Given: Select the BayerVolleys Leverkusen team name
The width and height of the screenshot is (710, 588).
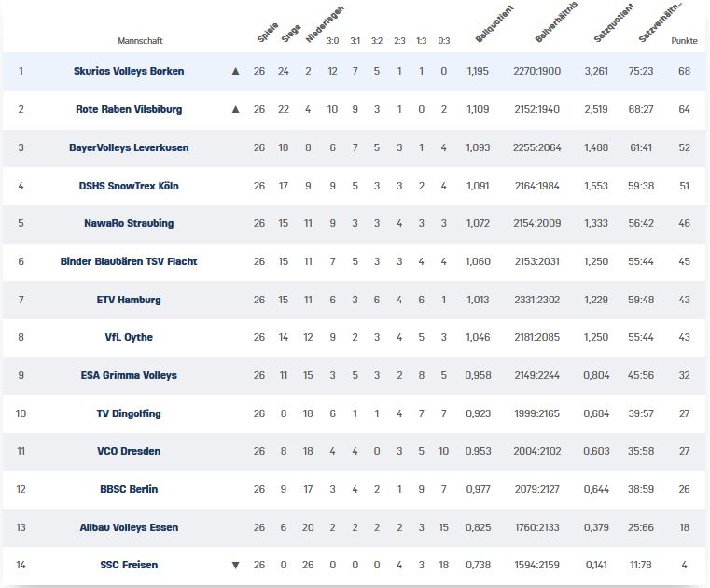Looking at the screenshot, I should tap(129, 147).
